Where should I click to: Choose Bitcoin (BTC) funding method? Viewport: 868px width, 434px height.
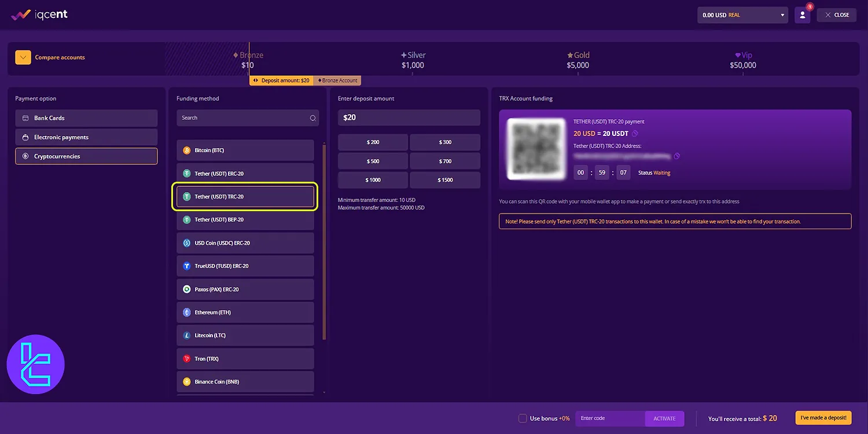[245, 150]
